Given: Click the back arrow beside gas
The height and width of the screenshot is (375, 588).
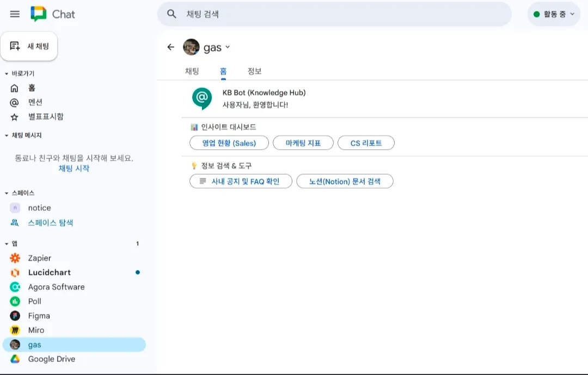Looking at the screenshot, I should coord(171,47).
